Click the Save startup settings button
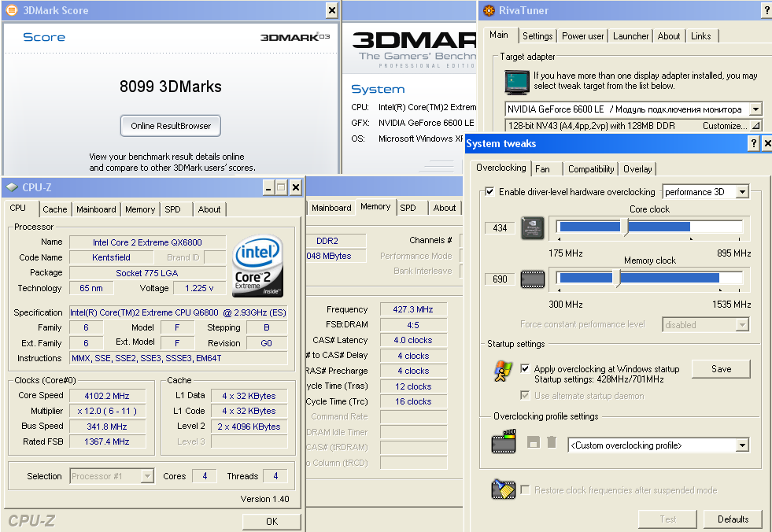This screenshot has height=532, width=772. pos(722,369)
